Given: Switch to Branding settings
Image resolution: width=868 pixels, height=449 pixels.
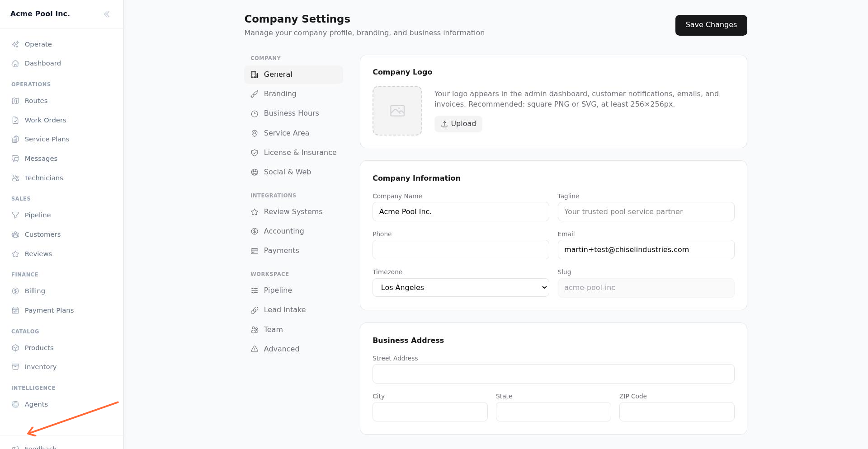Looking at the screenshot, I should (x=293, y=94).
